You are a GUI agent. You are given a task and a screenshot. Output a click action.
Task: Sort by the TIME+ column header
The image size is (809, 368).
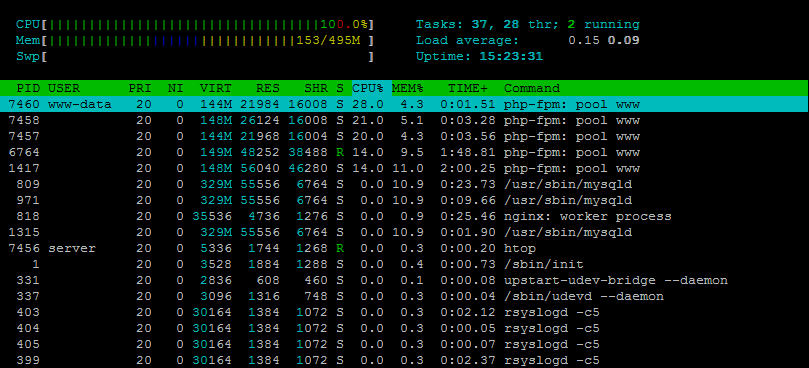click(x=467, y=88)
